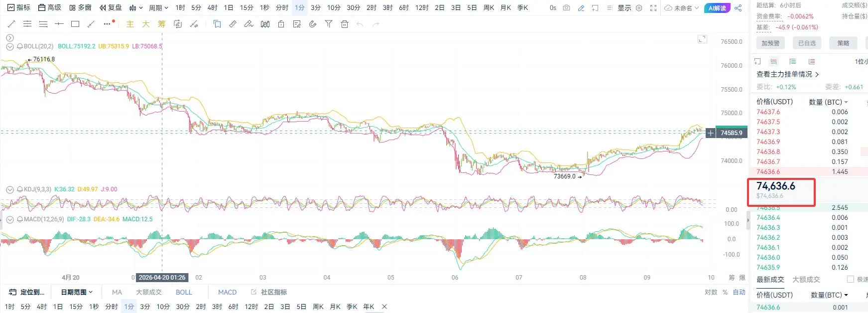
Task: Toggle the KDJ alert bell icon
Action: coord(20,189)
